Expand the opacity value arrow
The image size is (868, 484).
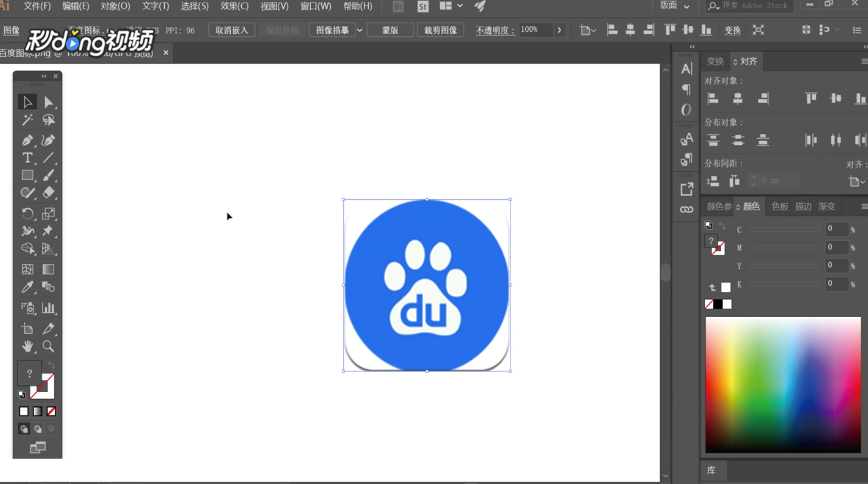(559, 30)
